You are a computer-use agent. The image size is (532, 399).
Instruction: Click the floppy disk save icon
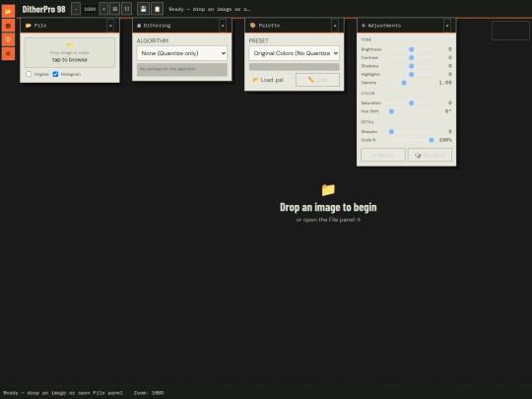pos(143,9)
